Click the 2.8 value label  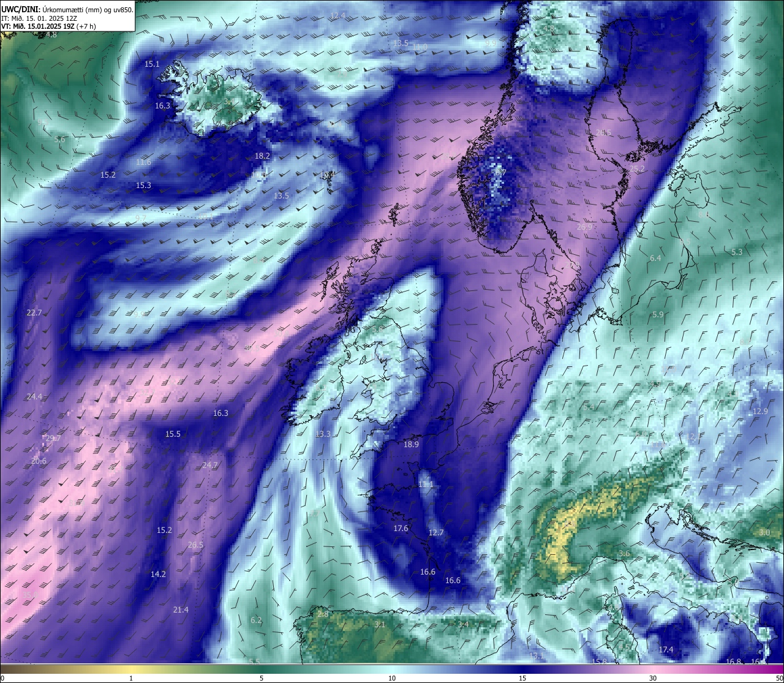coord(323,614)
